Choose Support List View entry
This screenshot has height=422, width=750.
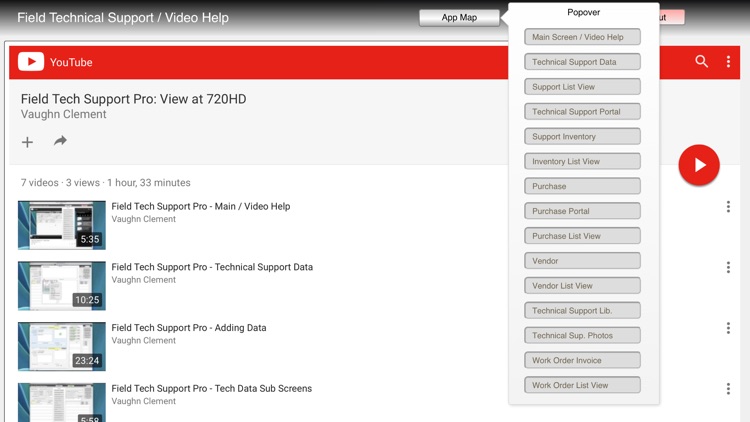(x=582, y=87)
